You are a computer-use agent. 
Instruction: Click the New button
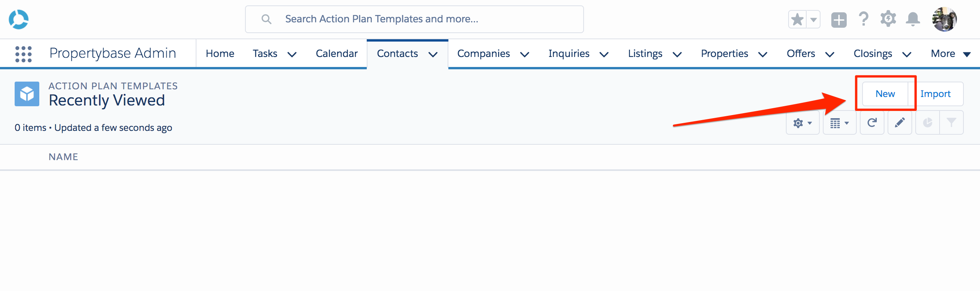885,94
